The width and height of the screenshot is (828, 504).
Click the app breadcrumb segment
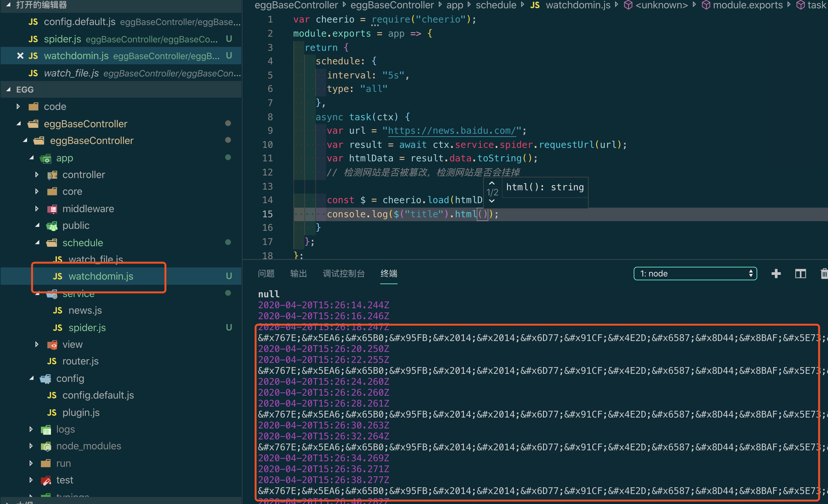point(454,5)
